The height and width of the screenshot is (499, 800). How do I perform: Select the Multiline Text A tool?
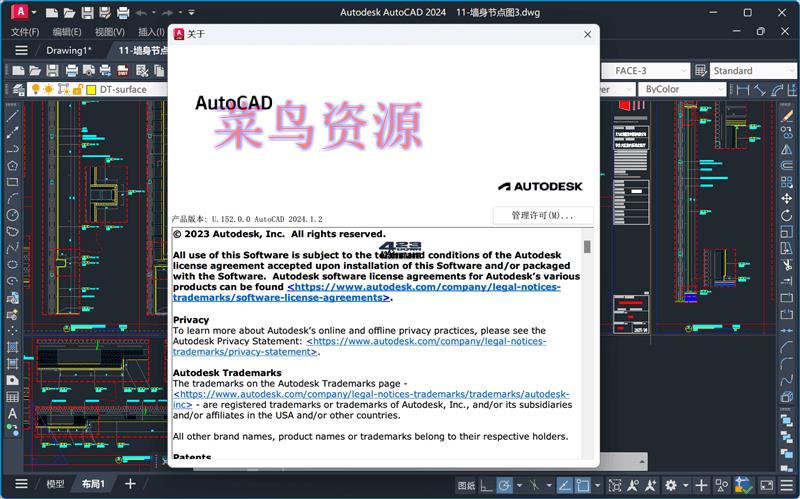[x=12, y=413]
